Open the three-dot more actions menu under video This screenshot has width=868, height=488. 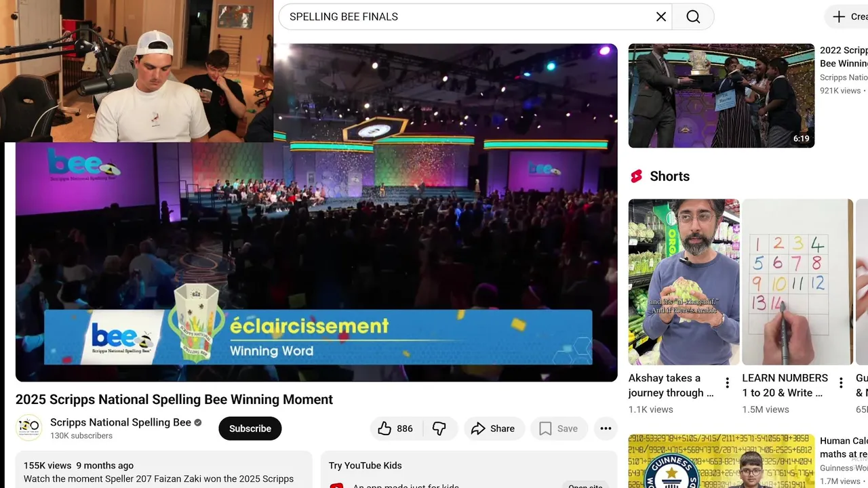(x=606, y=428)
